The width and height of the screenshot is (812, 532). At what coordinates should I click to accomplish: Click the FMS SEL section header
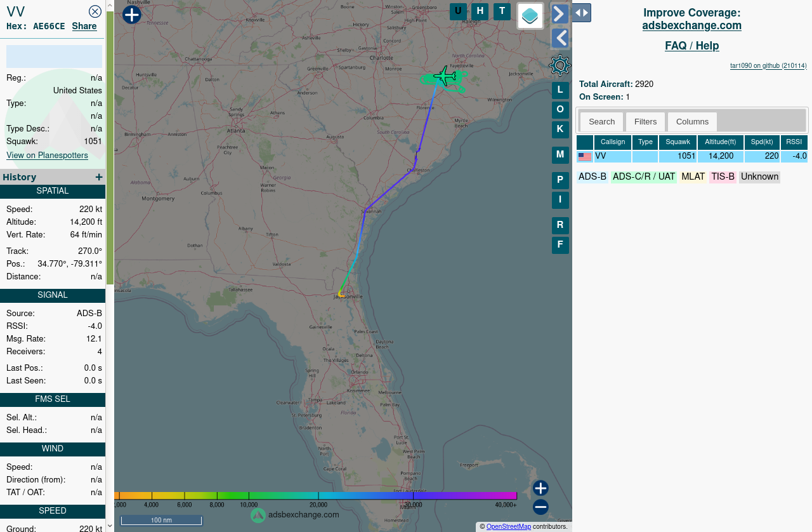click(53, 399)
